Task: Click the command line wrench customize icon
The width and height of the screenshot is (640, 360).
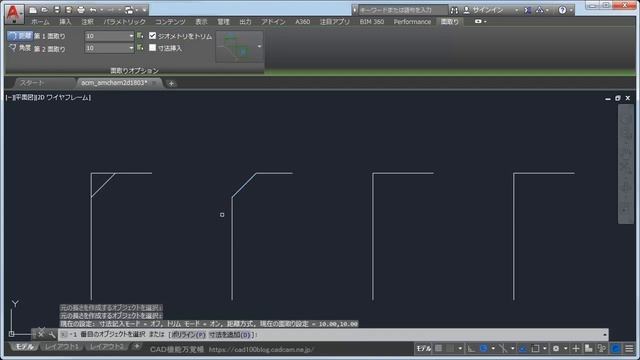Action: point(52,335)
